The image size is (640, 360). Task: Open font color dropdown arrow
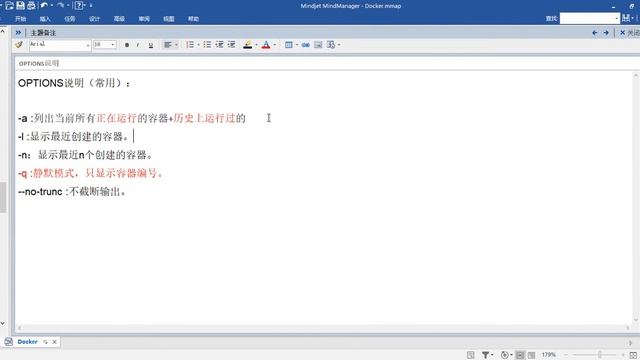pos(275,45)
